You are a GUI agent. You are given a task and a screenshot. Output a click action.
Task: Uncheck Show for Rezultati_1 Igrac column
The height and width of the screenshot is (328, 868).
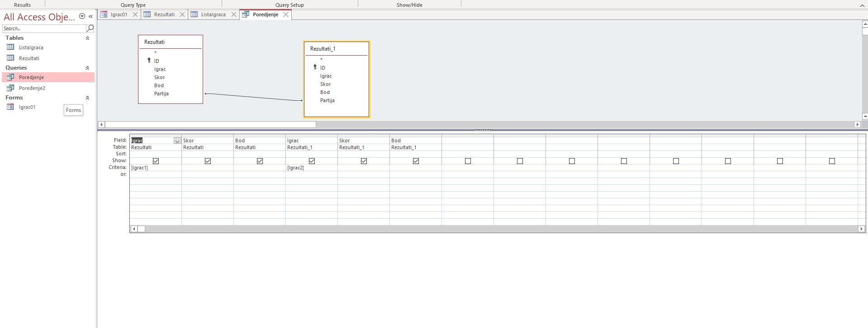[312, 161]
